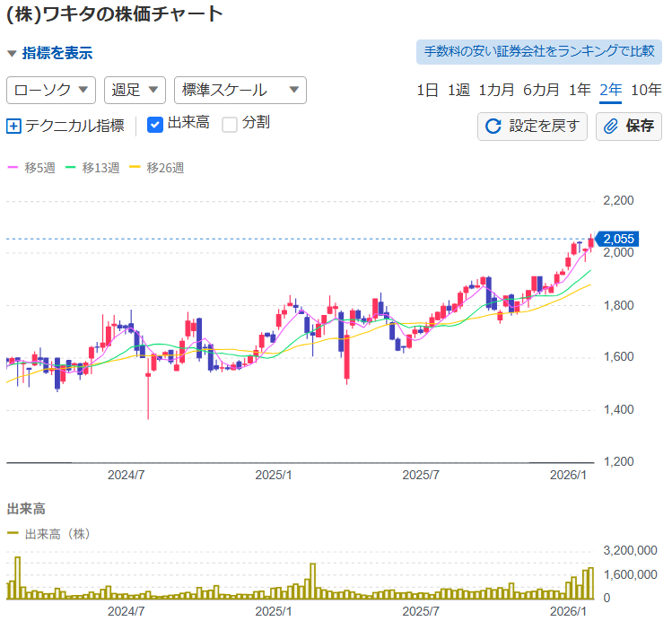The width and height of the screenshot is (672, 621).
Task: Click the paperclip icon in 保存 button
Action: click(611, 126)
